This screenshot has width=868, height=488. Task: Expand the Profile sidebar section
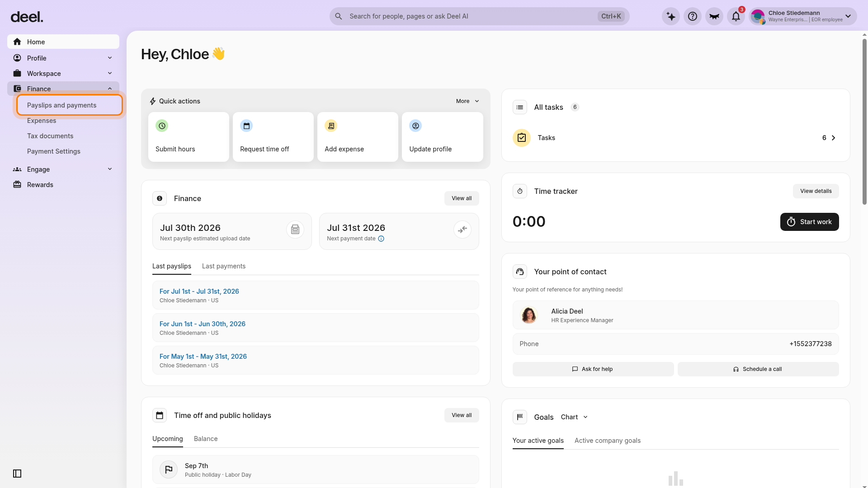coord(63,58)
